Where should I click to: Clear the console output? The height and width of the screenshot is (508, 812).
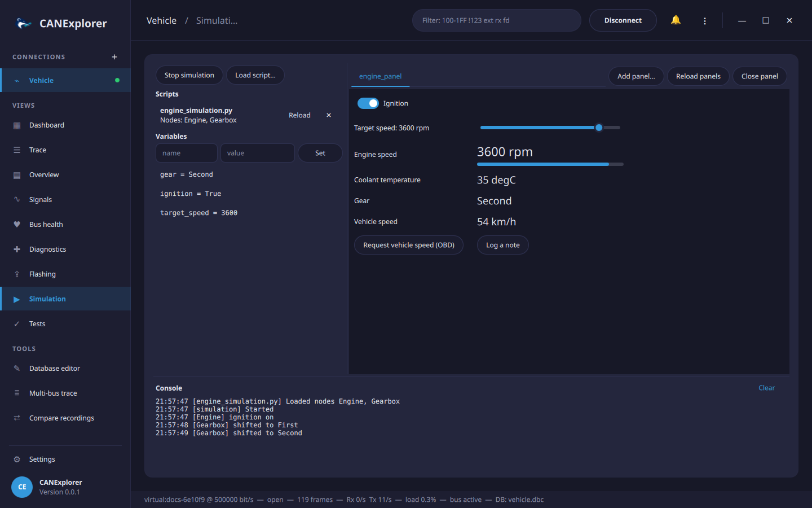[767, 388]
